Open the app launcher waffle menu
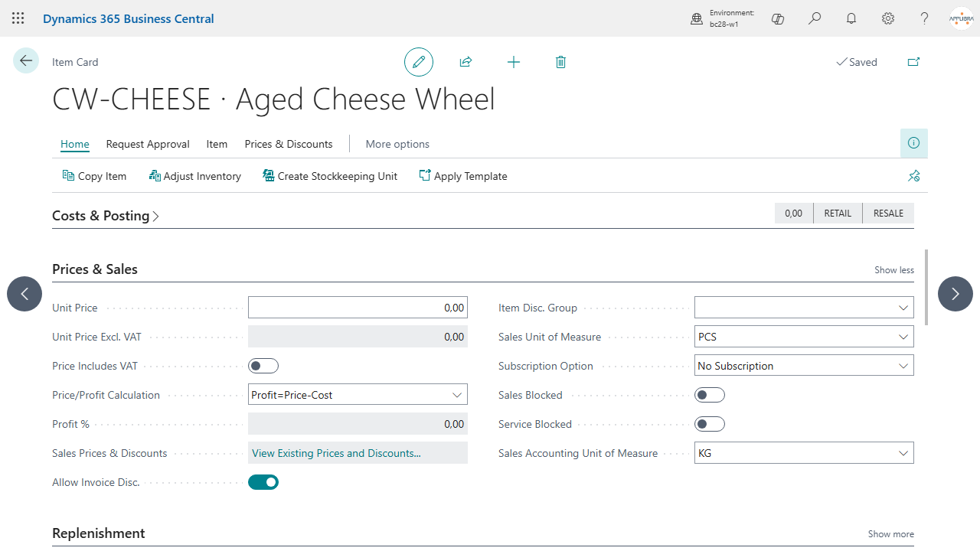The image size is (980, 551). (18, 18)
